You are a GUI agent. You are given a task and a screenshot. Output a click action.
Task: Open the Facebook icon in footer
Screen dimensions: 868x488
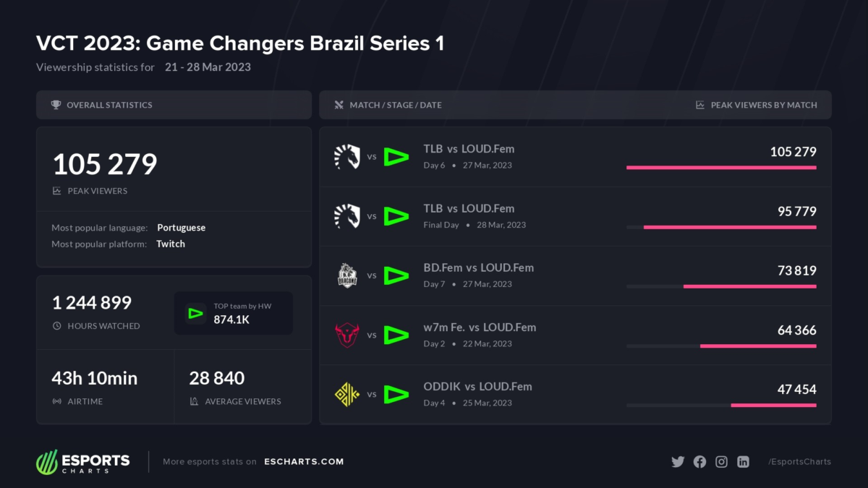click(699, 462)
